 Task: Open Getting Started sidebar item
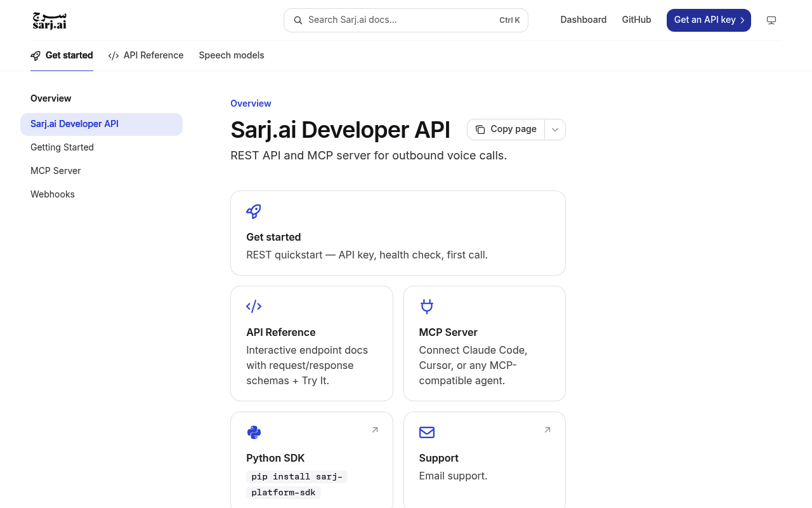tap(101, 147)
